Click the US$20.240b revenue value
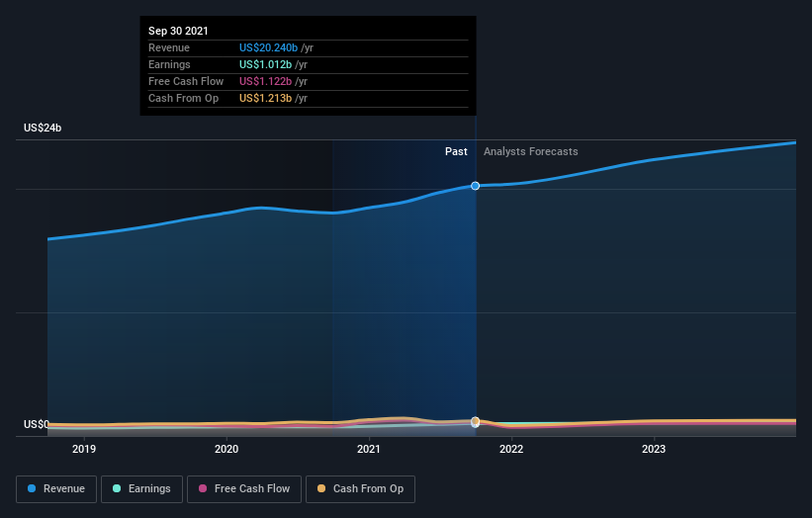812x518 pixels. point(268,47)
